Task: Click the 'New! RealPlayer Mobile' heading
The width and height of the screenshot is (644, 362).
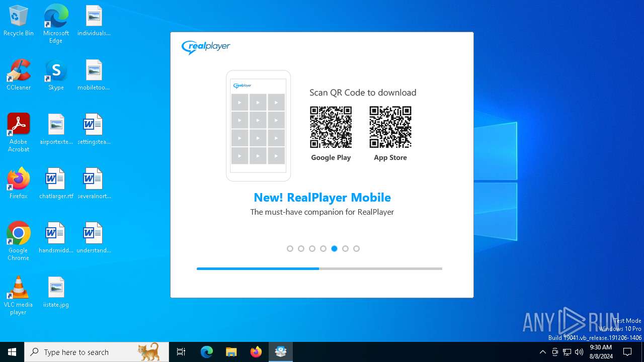Action: point(322,197)
